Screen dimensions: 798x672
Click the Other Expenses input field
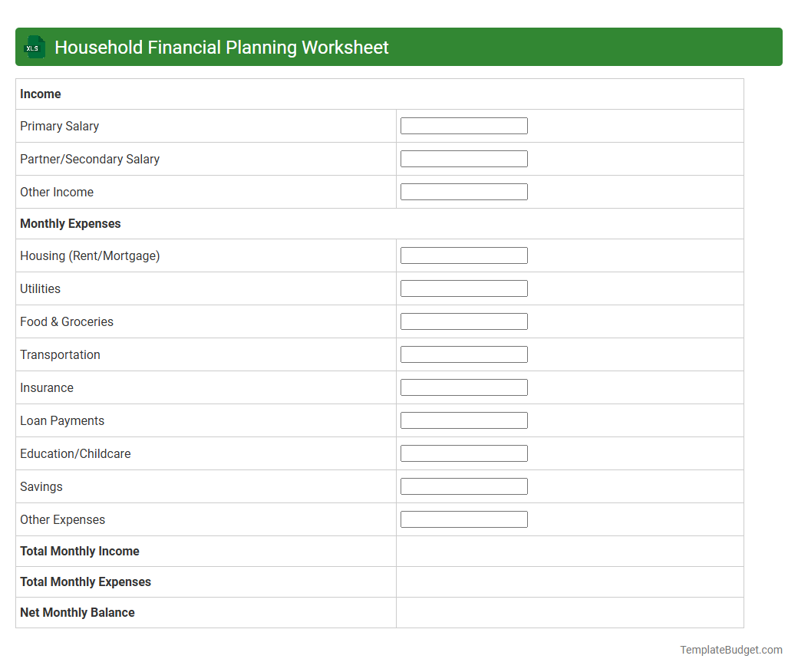click(x=463, y=519)
